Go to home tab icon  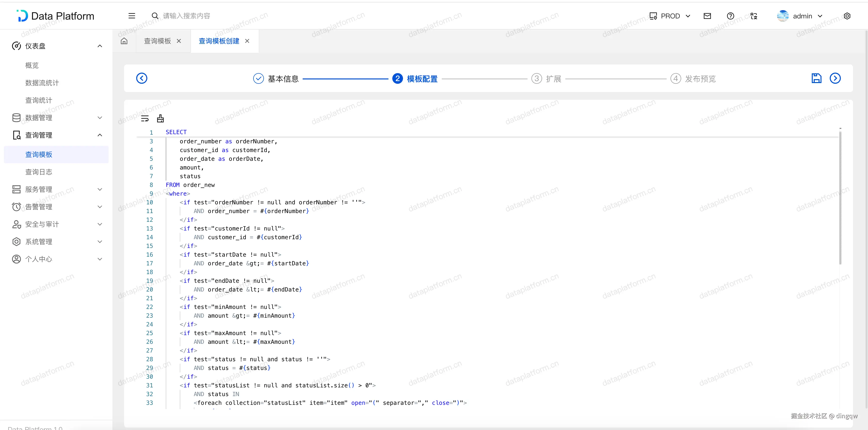pos(124,41)
